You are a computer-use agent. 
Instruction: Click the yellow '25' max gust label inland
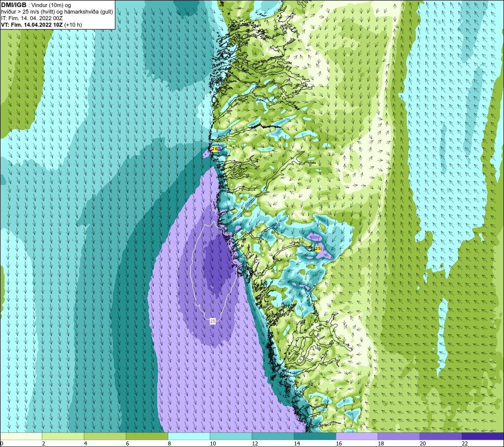(x=318, y=248)
